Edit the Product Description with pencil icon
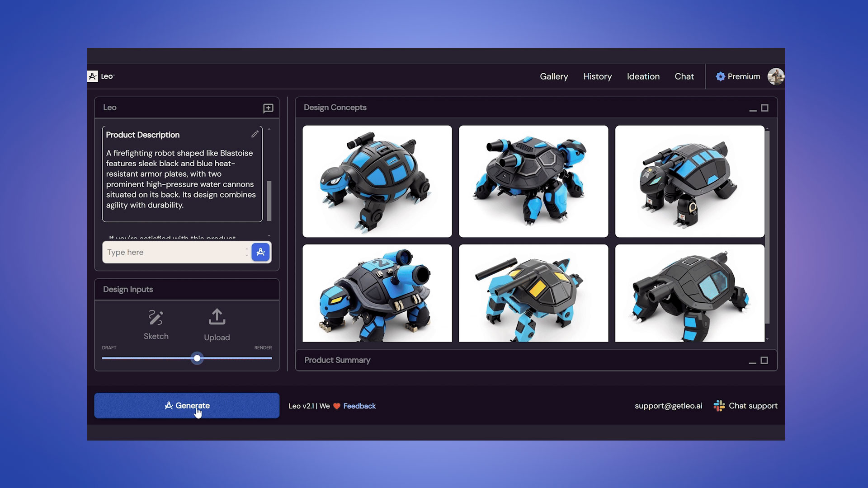This screenshot has width=868, height=488. click(255, 134)
